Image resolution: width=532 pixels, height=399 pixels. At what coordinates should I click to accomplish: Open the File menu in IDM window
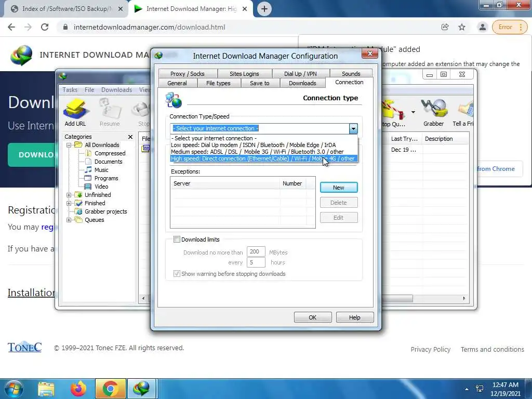pyautogui.click(x=89, y=89)
